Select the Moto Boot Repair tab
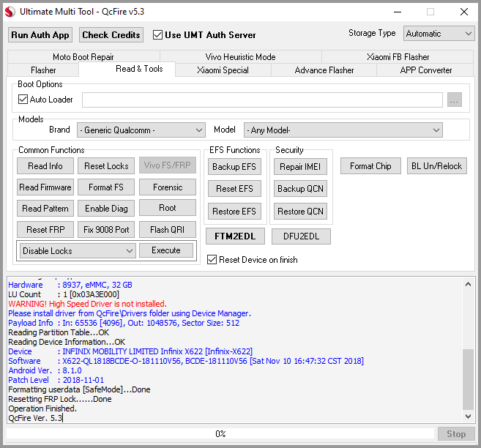This screenshot has width=481, height=448. click(x=83, y=57)
